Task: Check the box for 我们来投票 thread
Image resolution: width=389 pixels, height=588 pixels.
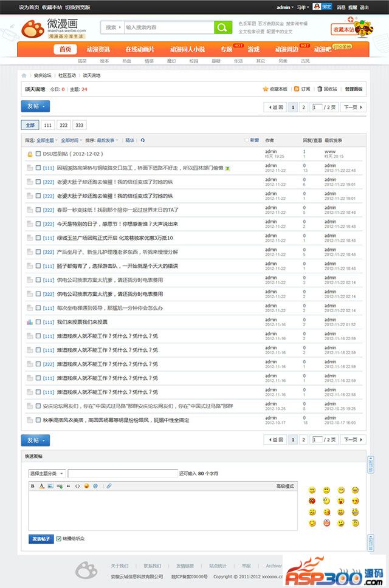Action: click(x=38, y=322)
